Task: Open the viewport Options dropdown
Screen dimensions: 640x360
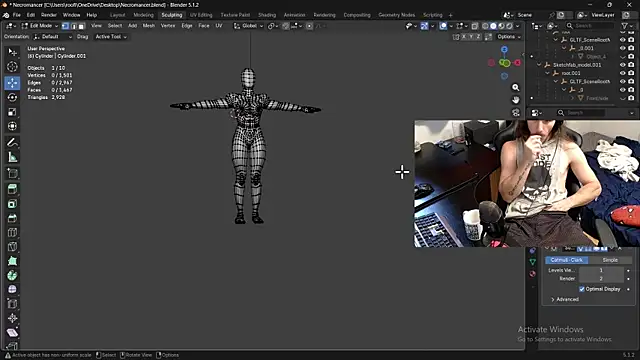Action: coord(509,37)
